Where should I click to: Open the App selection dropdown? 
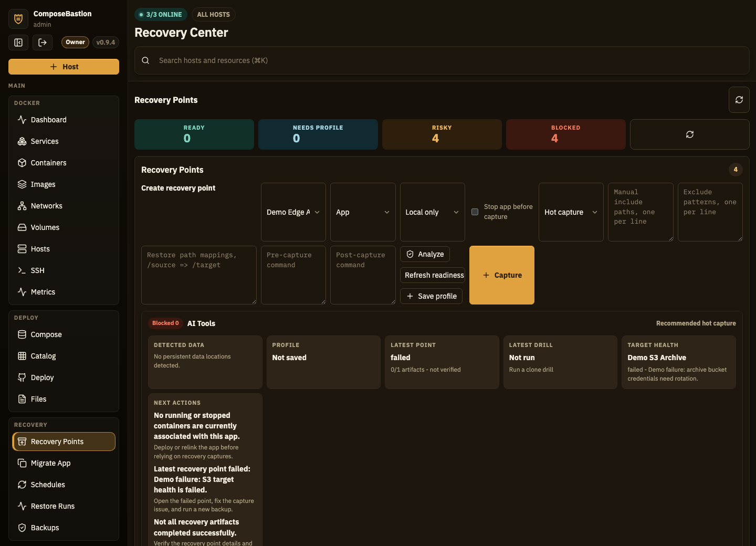(x=363, y=212)
